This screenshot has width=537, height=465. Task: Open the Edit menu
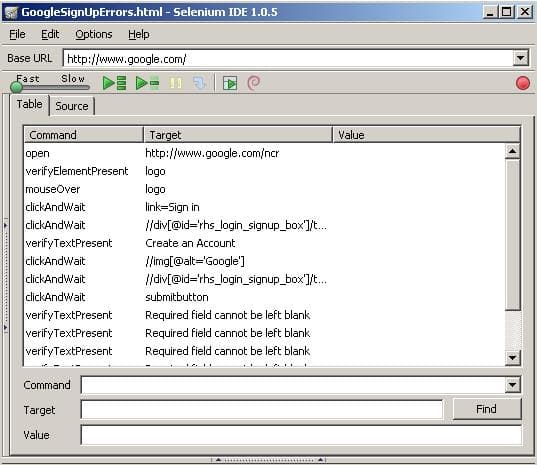tap(50, 34)
